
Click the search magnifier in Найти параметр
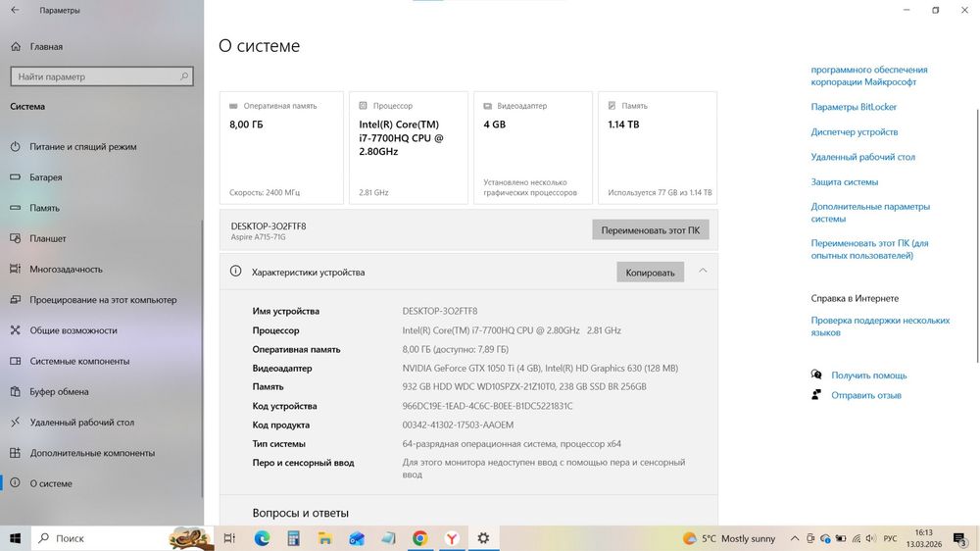click(184, 76)
